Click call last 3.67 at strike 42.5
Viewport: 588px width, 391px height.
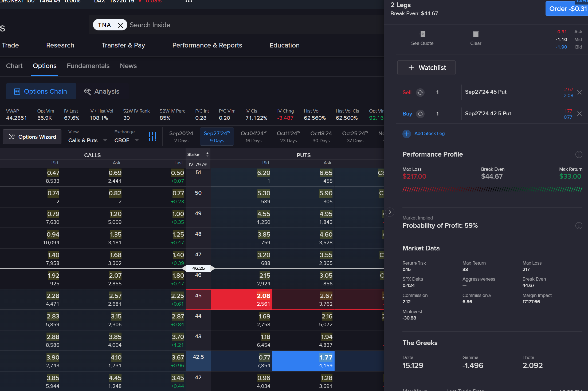pyautogui.click(x=178, y=357)
